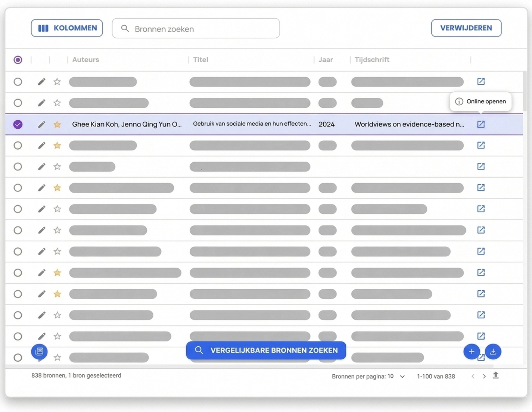Sort by the Auteurs column header
This screenshot has width=532, height=412.
(x=85, y=60)
